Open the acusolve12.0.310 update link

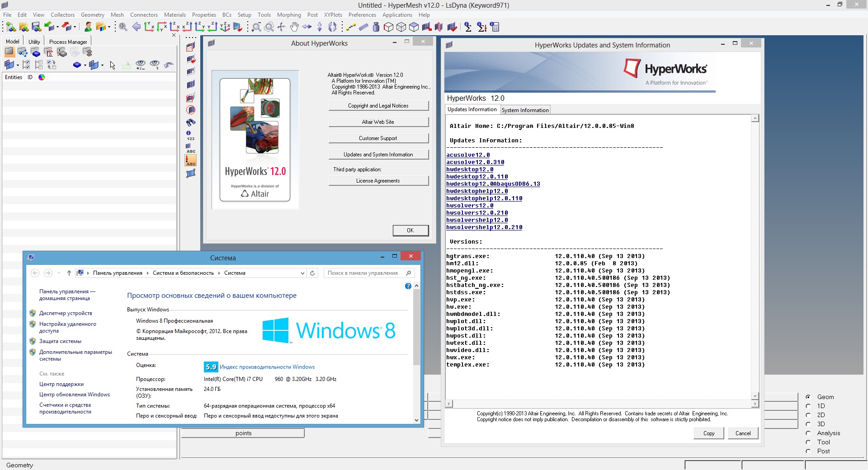(475, 162)
